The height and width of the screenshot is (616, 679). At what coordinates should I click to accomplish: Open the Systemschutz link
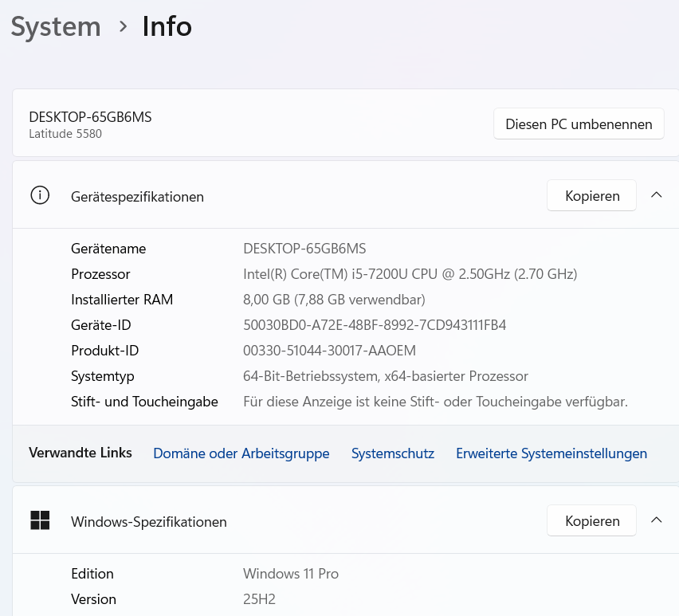tap(393, 453)
